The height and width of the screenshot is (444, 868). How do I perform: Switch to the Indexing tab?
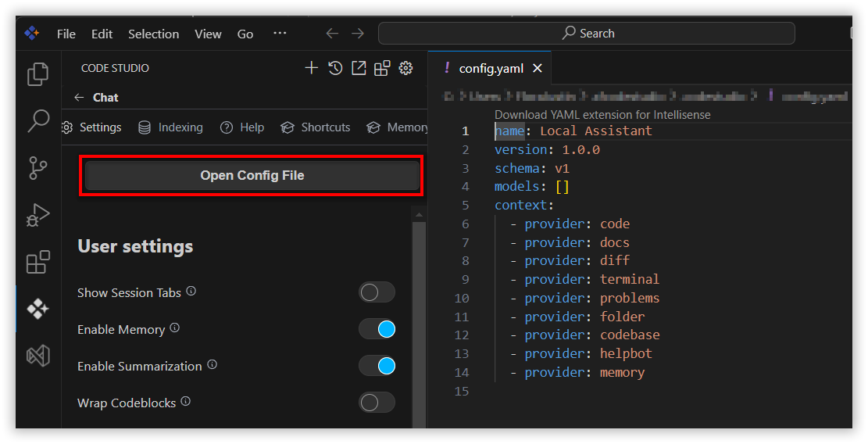pos(170,127)
